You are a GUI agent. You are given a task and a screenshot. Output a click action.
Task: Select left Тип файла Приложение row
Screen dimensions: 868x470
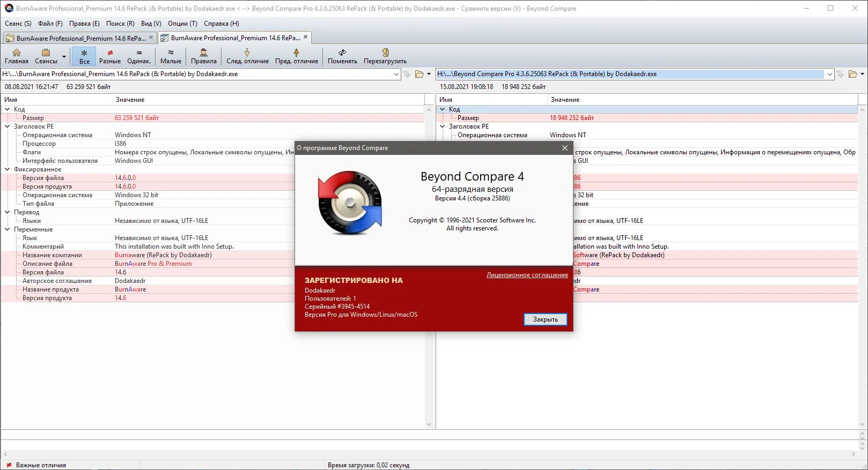(x=148, y=204)
